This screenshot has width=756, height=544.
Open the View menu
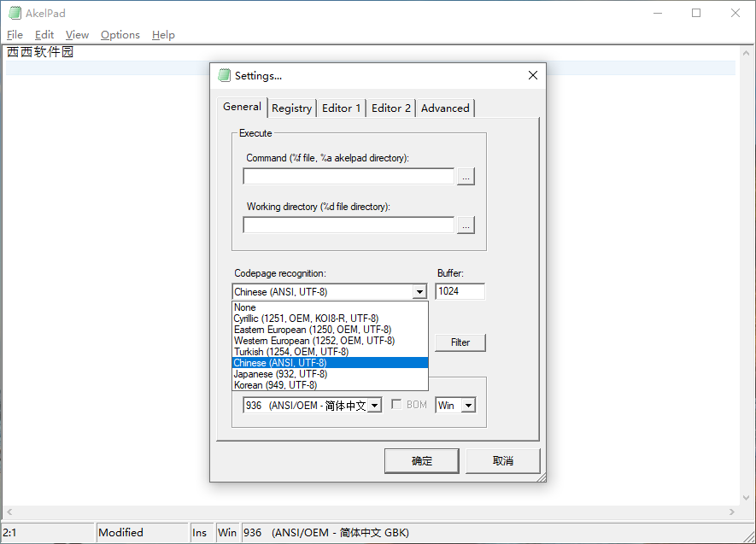[x=77, y=35]
